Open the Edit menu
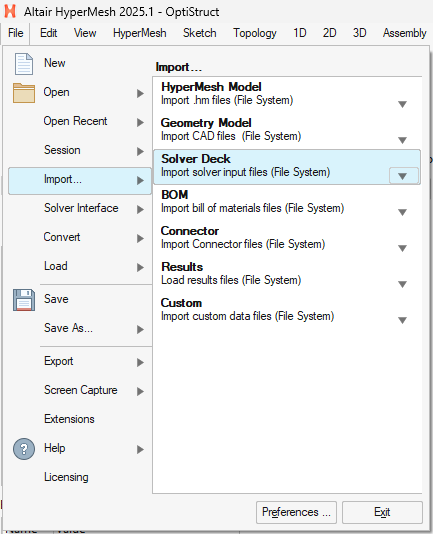The height and width of the screenshot is (534, 433). click(x=48, y=33)
